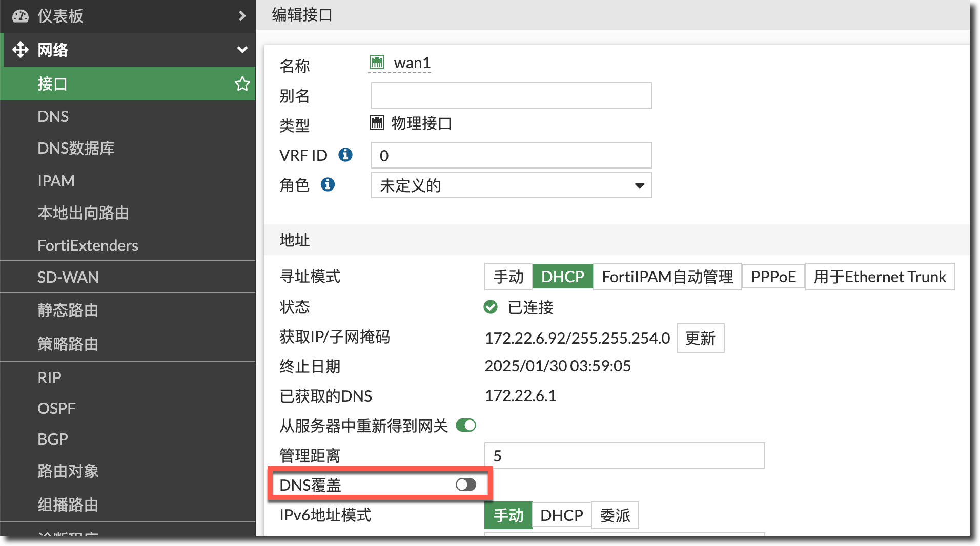Open the SD-WAN menu item
The image size is (980, 546).
(68, 277)
